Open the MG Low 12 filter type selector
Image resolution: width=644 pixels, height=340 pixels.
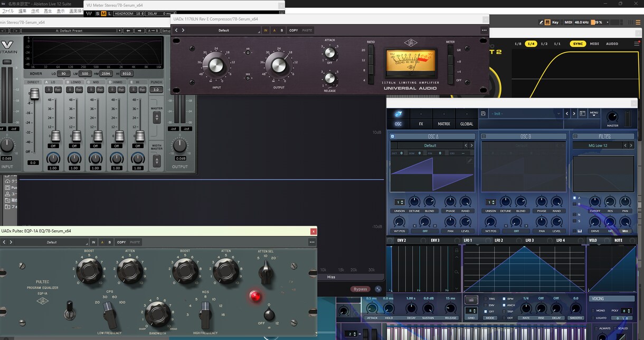coord(598,145)
